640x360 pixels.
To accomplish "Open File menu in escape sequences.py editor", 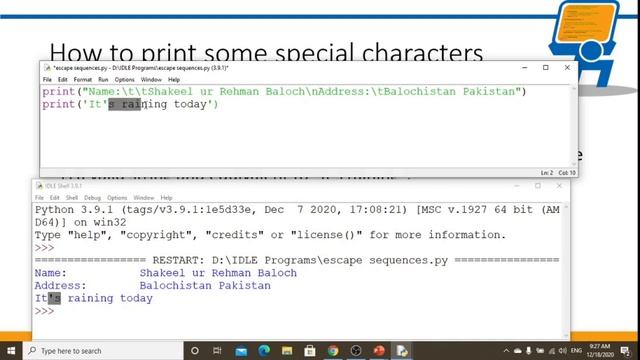I will [47, 80].
